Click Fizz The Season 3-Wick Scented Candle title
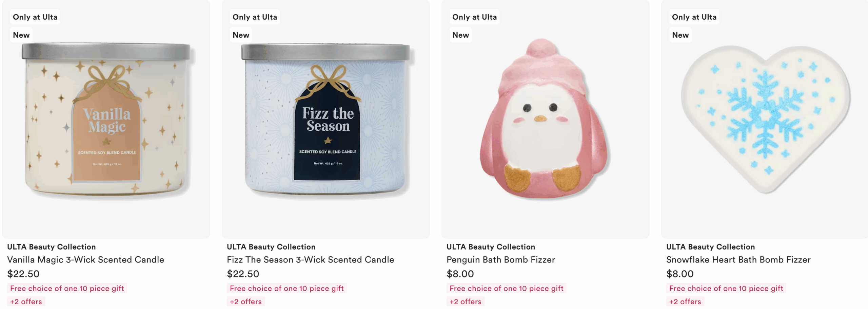The height and width of the screenshot is (309, 868). [x=311, y=260]
